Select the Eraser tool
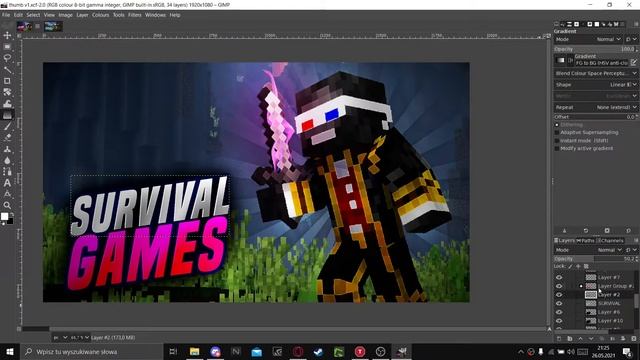The width and height of the screenshot is (640, 360). click(x=7, y=138)
